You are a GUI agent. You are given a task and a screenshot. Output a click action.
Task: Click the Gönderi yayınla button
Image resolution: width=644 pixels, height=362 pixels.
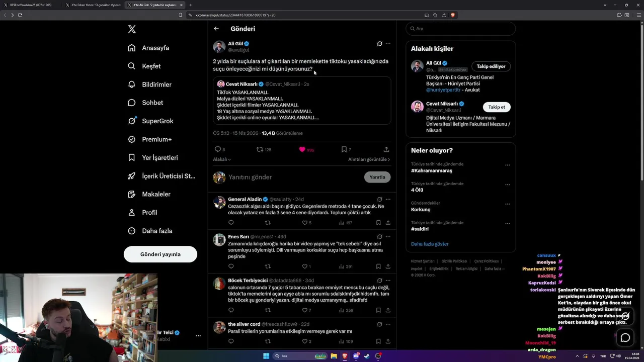point(160,254)
